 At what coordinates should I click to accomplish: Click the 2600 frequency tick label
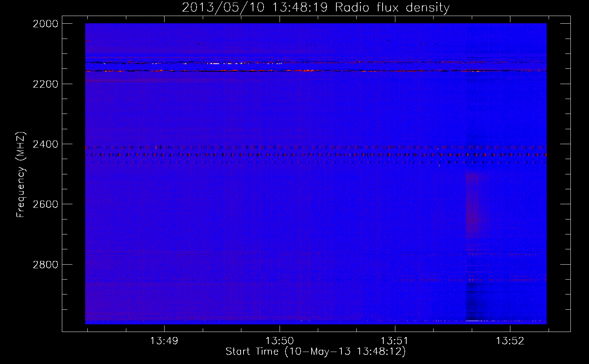coord(45,204)
